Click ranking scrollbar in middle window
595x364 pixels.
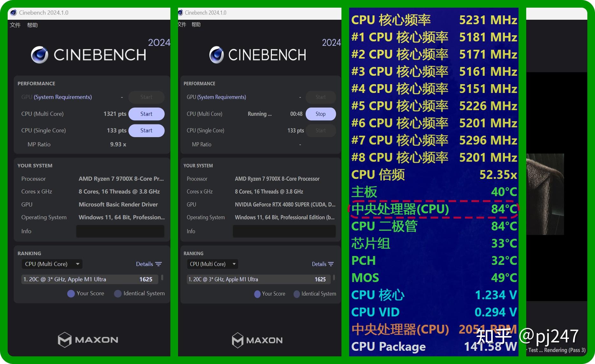(334, 277)
